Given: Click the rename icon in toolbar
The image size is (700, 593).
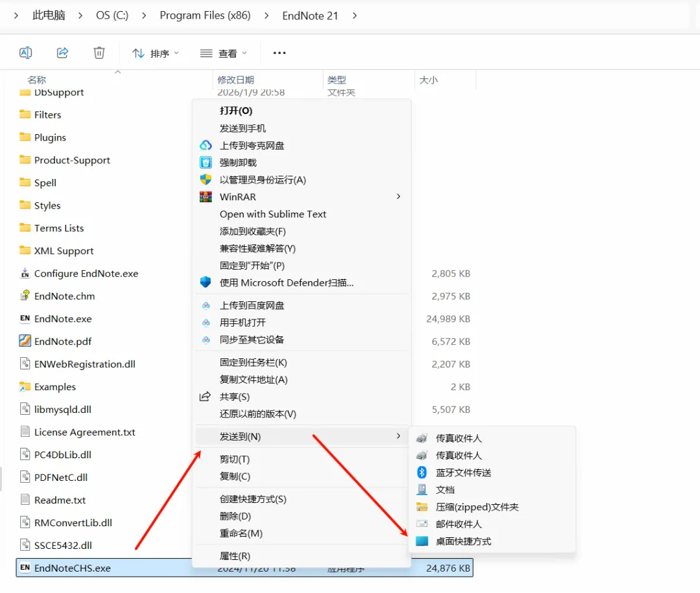Looking at the screenshot, I should tap(25, 52).
